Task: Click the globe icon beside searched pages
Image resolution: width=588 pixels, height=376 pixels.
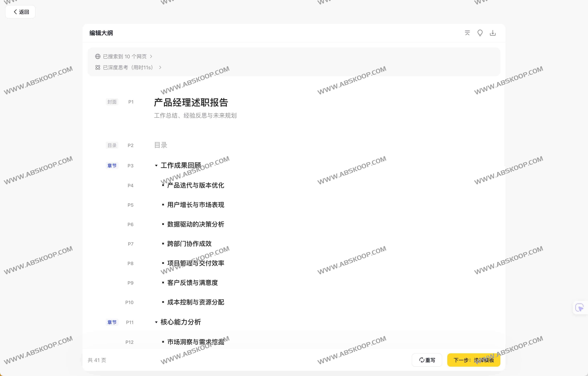Action: point(98,56)
